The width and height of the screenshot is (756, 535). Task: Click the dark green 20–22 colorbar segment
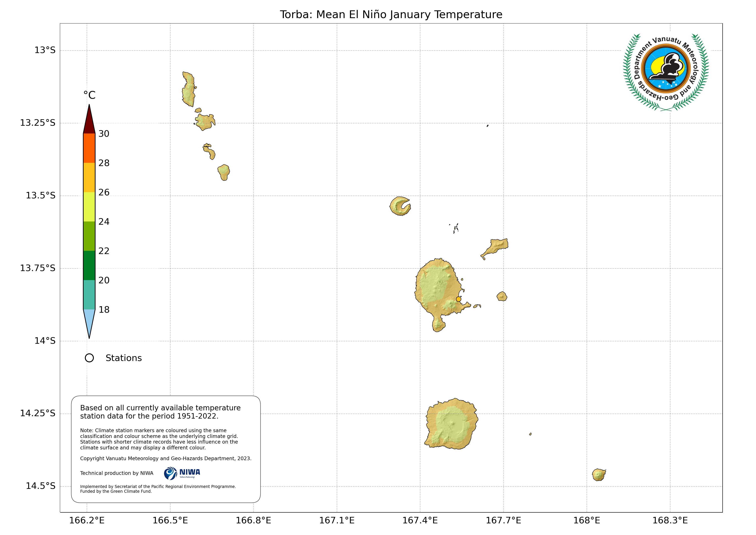click(x=89, y=265)
